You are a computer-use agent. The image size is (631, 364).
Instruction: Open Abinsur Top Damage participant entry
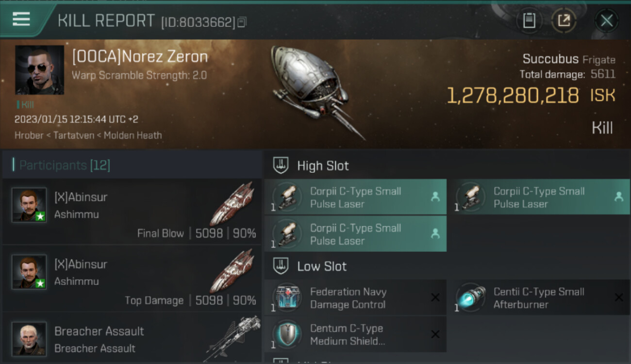point(132,279)
